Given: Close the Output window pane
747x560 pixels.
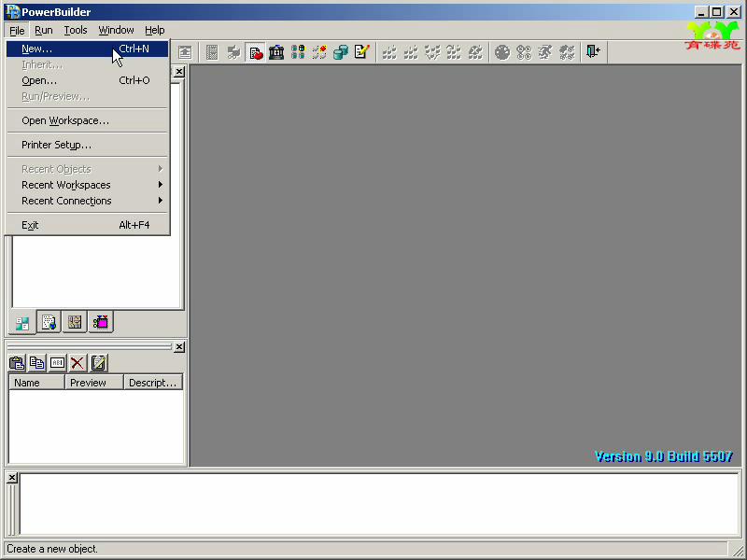Looking at the screenshot, I should pos(12,478).
